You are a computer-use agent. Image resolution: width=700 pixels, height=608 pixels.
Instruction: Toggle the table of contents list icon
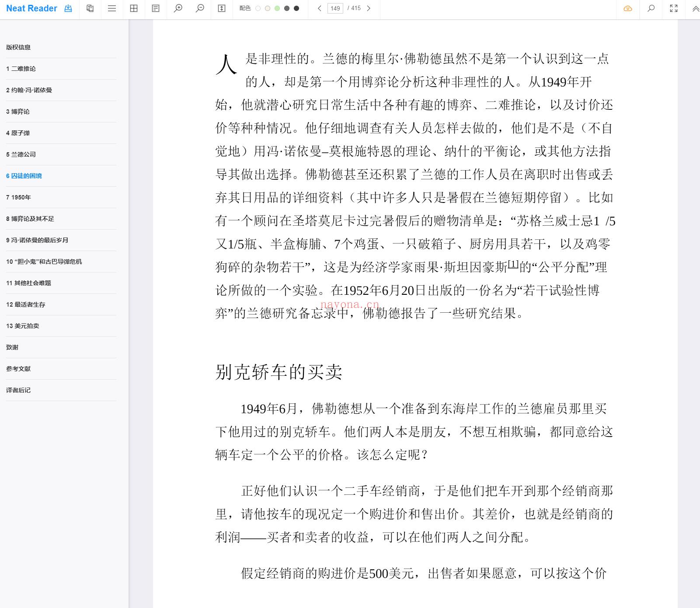coord(112,8)
